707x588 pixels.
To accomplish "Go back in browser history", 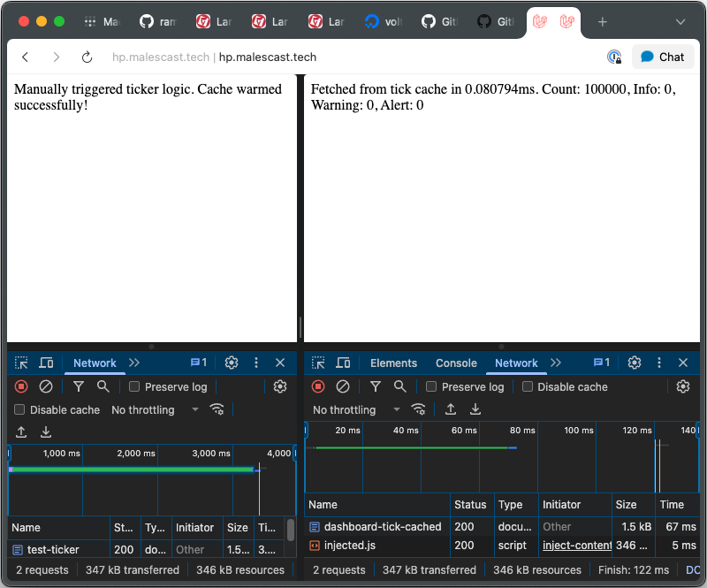I will [26, 57].
